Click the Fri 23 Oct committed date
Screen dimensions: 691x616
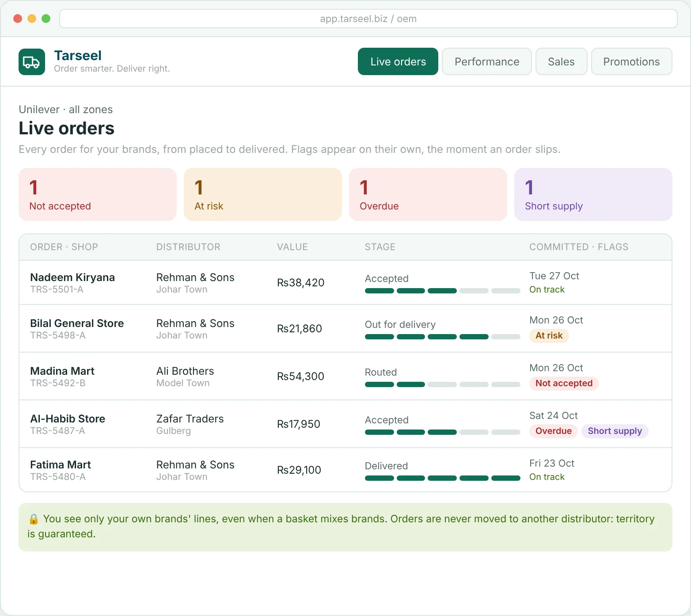coord(552,464)
